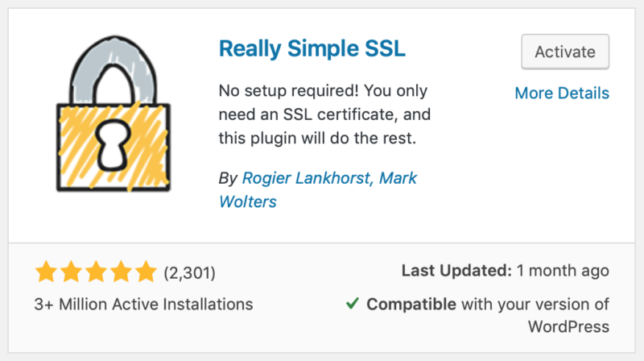Open the More Details link
The image size is (644, 361).
pos(562,93)
